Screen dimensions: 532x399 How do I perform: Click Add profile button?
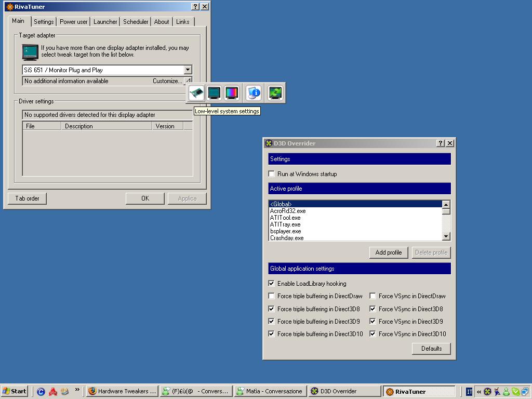tap(389, 252)
